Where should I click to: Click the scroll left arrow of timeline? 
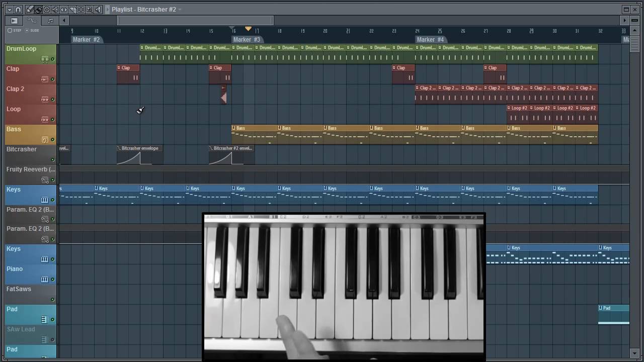click(x=64, y=21)
